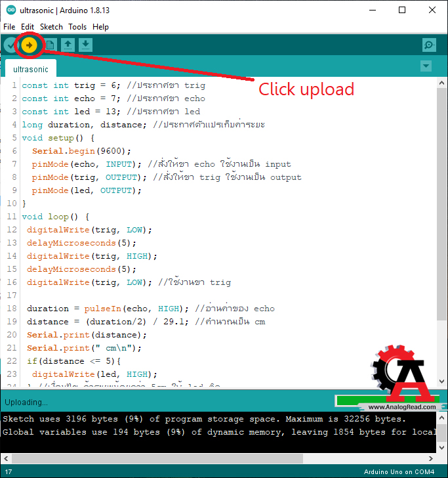Click the horizontal scroll left arrow
The height and width of the screenshot is (478, 448).
point(6,458)
